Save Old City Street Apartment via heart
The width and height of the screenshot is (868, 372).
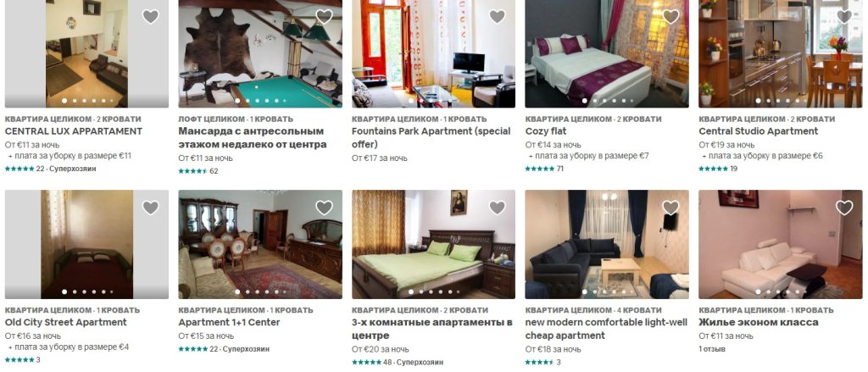coord(151,208)
